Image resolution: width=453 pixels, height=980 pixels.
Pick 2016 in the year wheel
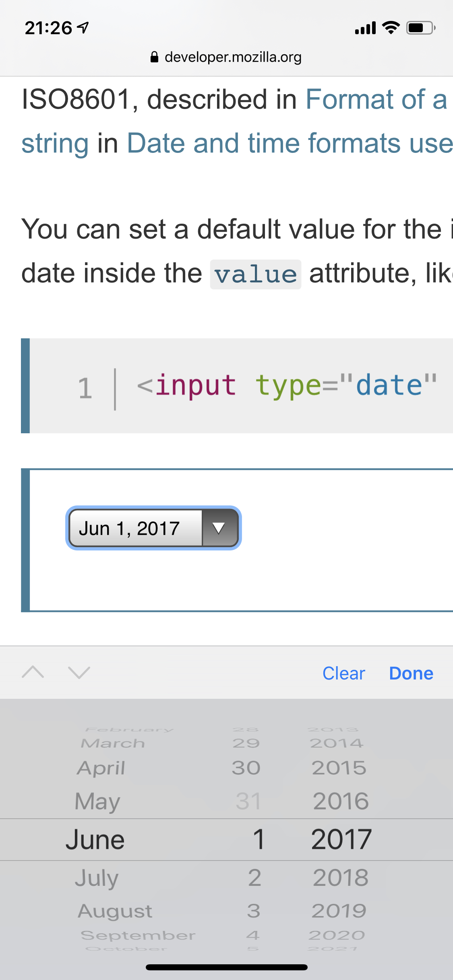coord(341,801)
